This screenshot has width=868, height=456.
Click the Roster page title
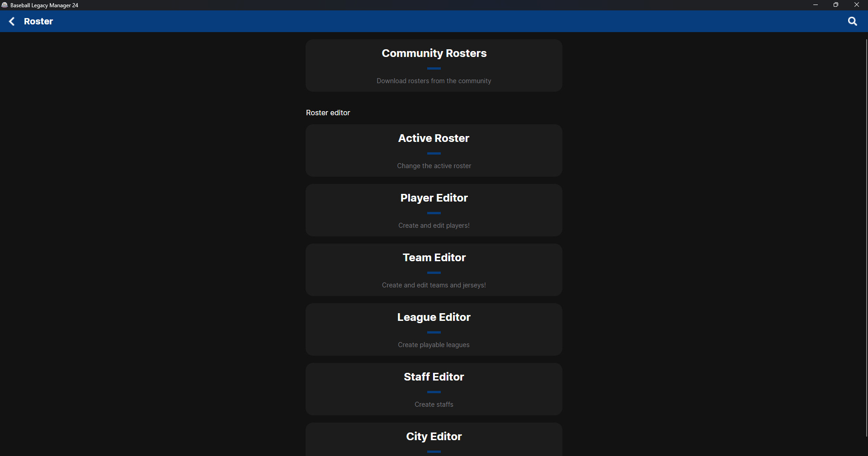click(38, 21)
